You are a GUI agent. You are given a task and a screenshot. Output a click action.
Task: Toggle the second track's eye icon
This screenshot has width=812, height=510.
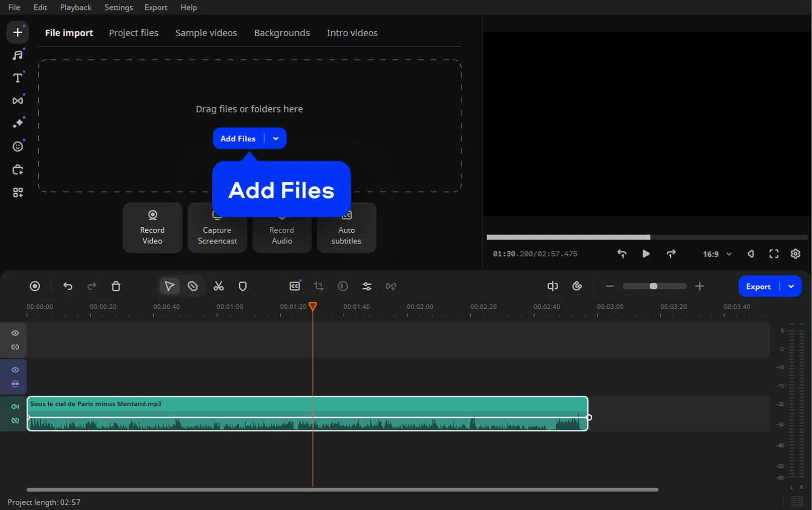click(x=15, y=370)
